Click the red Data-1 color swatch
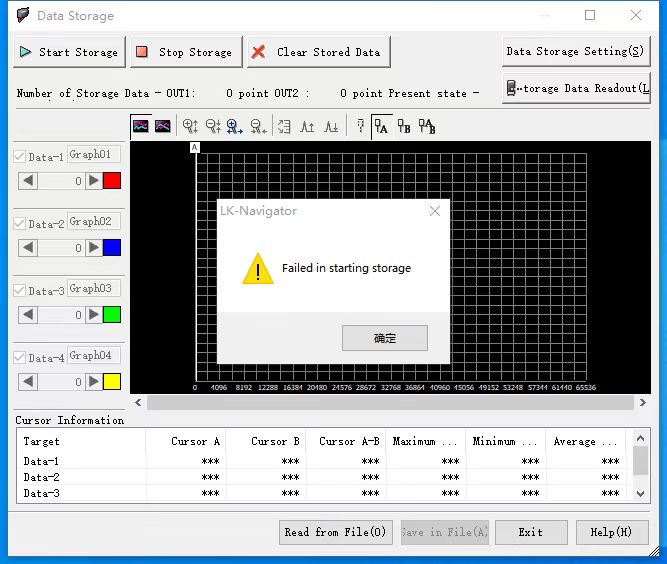 click(x=112, y=181)
